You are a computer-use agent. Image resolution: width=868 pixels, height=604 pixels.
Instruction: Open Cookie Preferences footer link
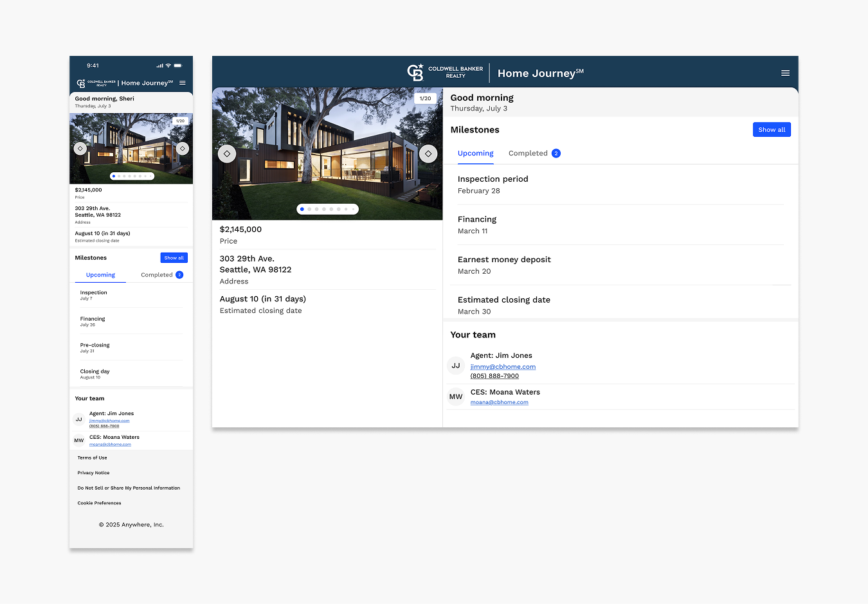click(x=100, y=503)
